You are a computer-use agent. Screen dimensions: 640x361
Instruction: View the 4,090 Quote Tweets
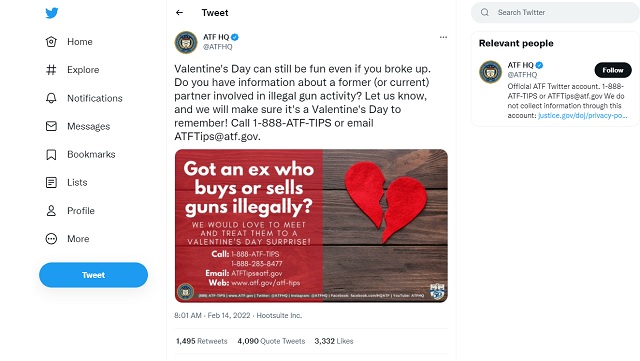271,341
